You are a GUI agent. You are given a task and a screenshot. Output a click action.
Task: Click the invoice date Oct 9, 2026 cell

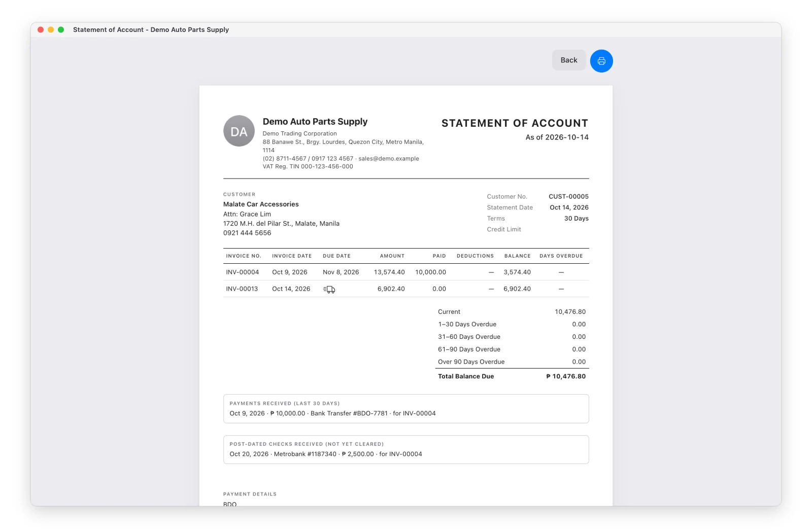[x=290, y=272]
